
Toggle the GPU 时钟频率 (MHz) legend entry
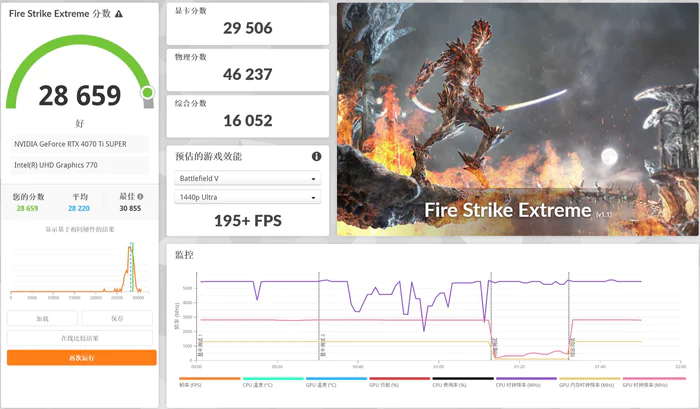point(653,382)
